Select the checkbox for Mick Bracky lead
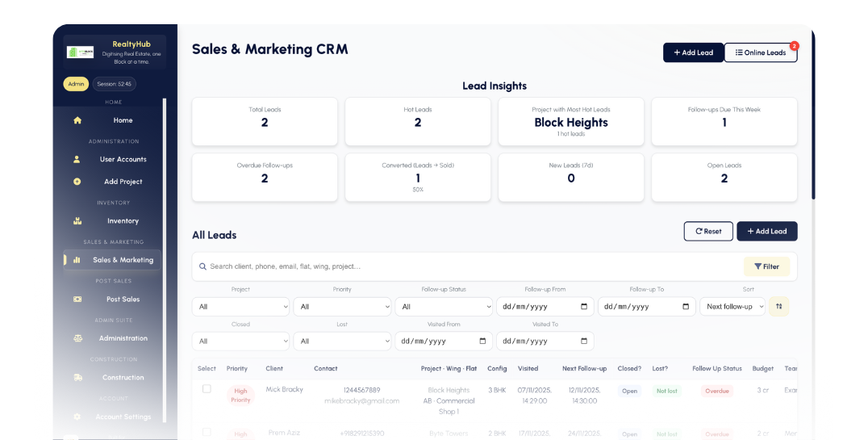The width and height of the screenshot is (868, 440). click(207, 389)
